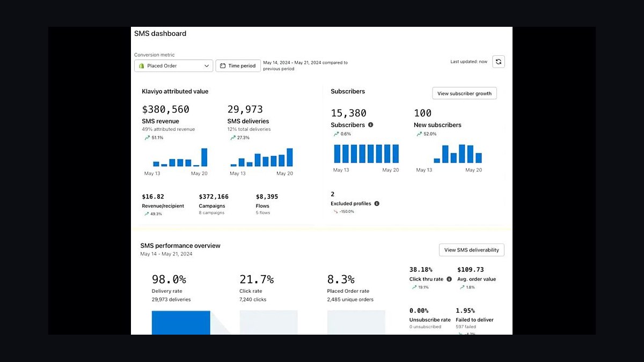Click View SMS deliverability button

471,250
